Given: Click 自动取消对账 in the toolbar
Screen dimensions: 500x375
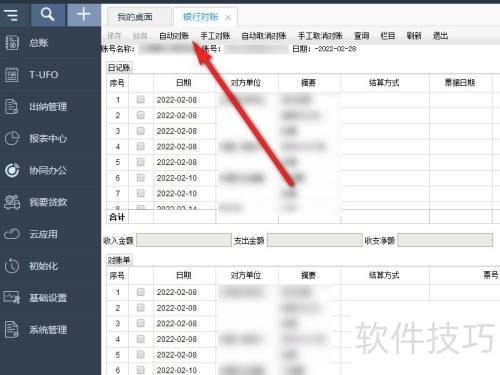Looking at the screenshot, I should 264,36.
